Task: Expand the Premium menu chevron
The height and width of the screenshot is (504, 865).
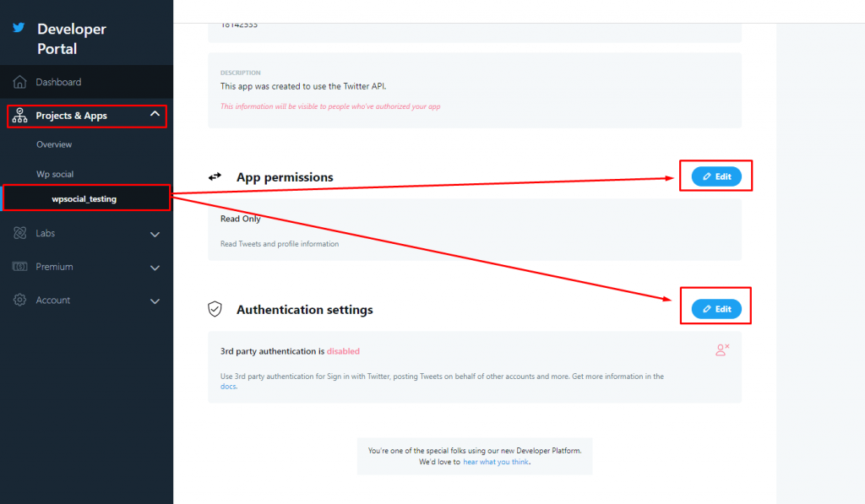Action: pos(155,268)
